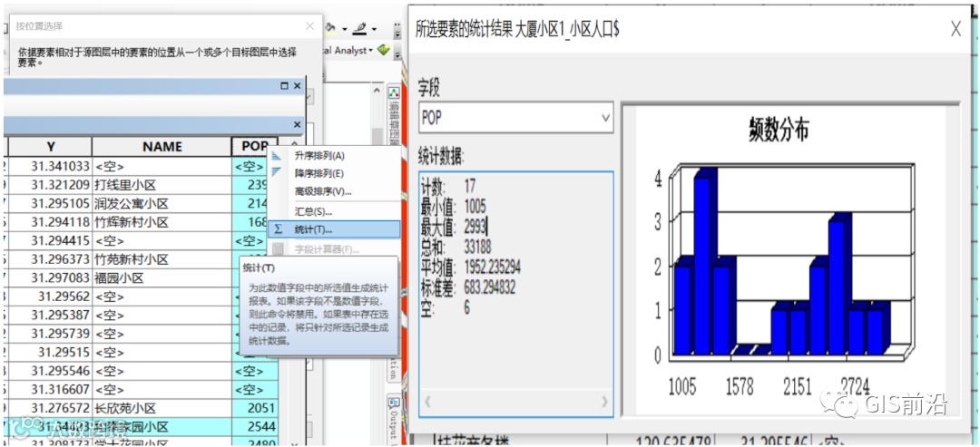This screenshot has width=980, height=447.
Task: Close the statistics results dialog
Action: 955,28
